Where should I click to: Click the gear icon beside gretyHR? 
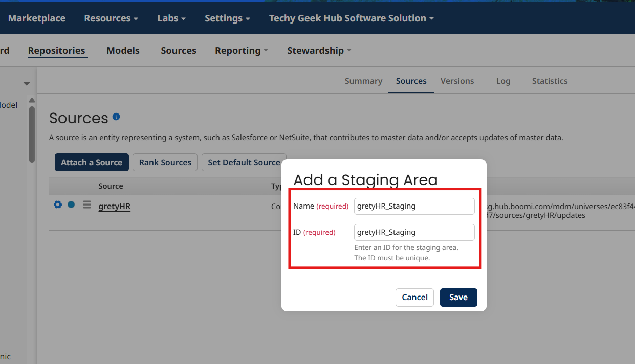tap(58, 204)
